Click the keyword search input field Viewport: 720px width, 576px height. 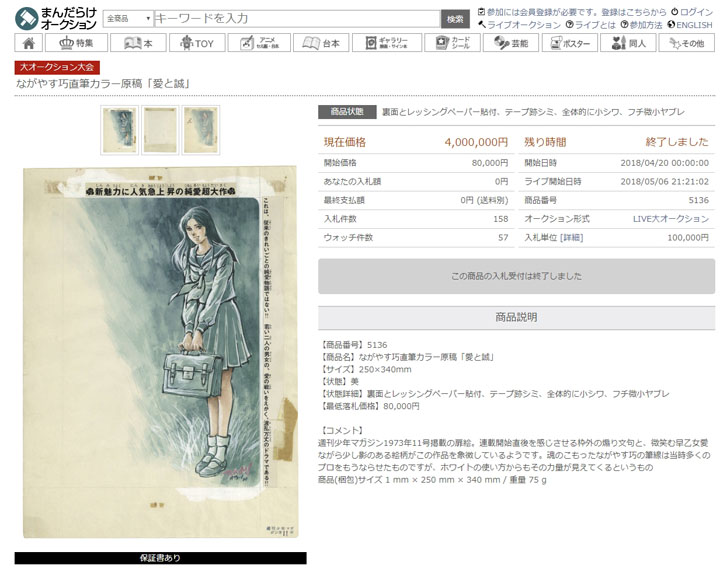coord(296,19)
